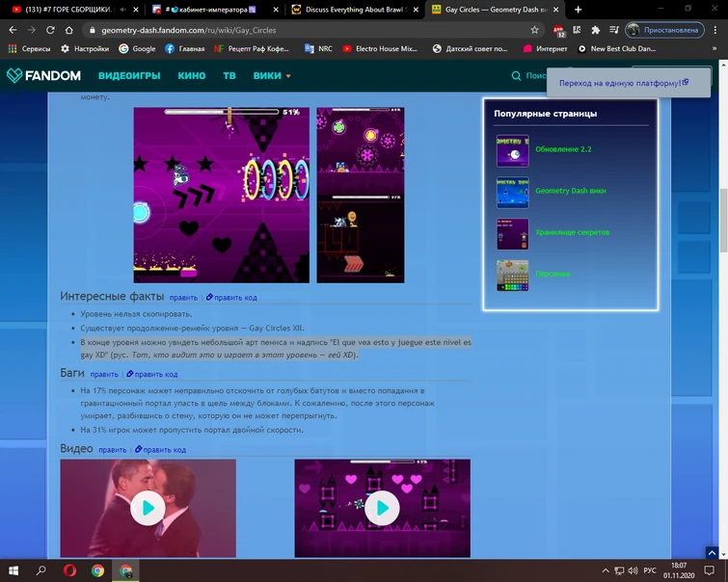The image size is (728, 582).
Task: Open Opera from the taskbar
Action: pyautogui.click(x=69, y=570)
